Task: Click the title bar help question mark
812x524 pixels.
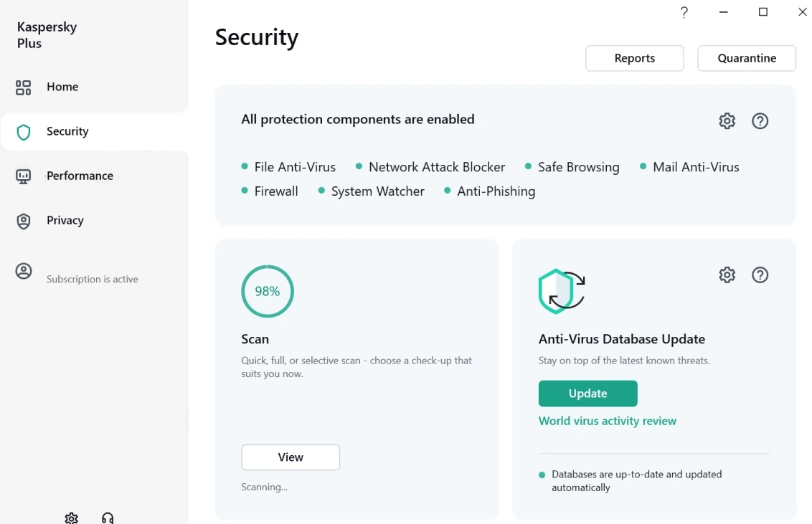Action: [684, 12]
